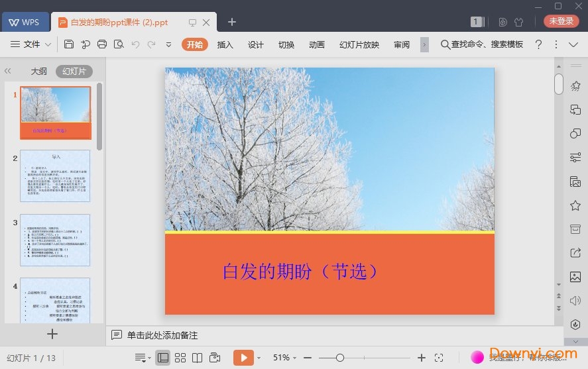Image resolution: width=588 pixels, height=369 pixels.
Task: Open a new tab with plus
Action: click(x=232, y=22)
